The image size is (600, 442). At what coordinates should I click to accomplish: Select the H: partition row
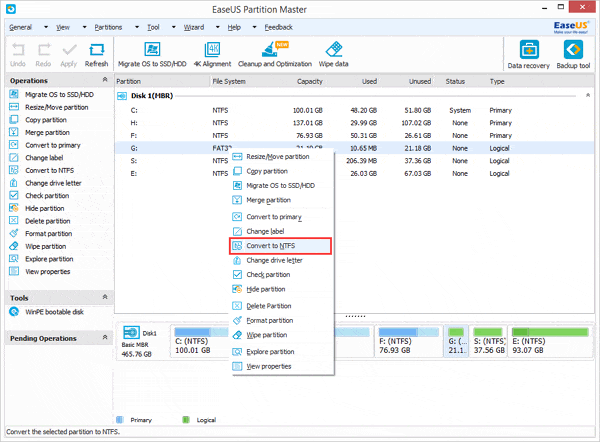354,123
